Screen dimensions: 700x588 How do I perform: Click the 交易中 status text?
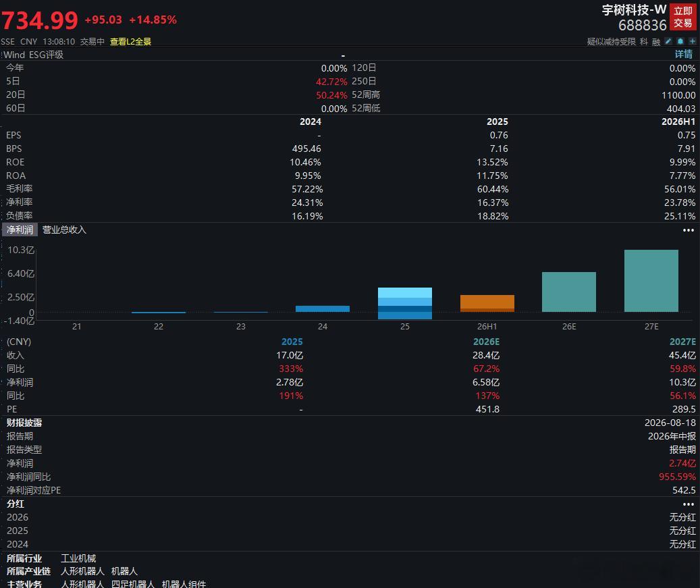92,42
